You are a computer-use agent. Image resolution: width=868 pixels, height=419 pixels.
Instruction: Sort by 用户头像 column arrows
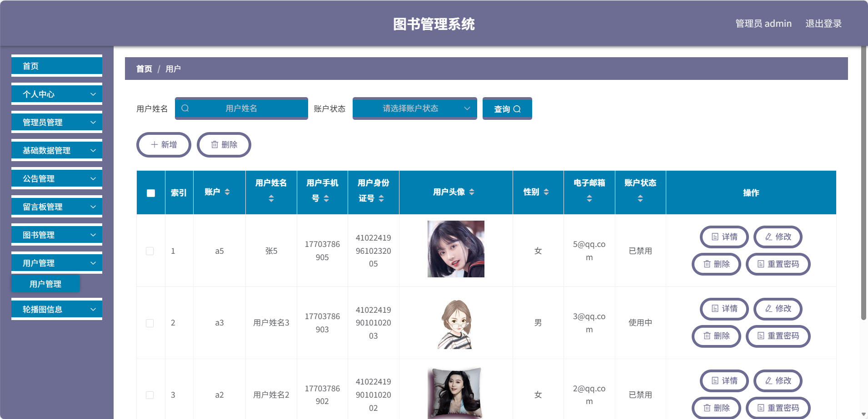click(472, 192)
